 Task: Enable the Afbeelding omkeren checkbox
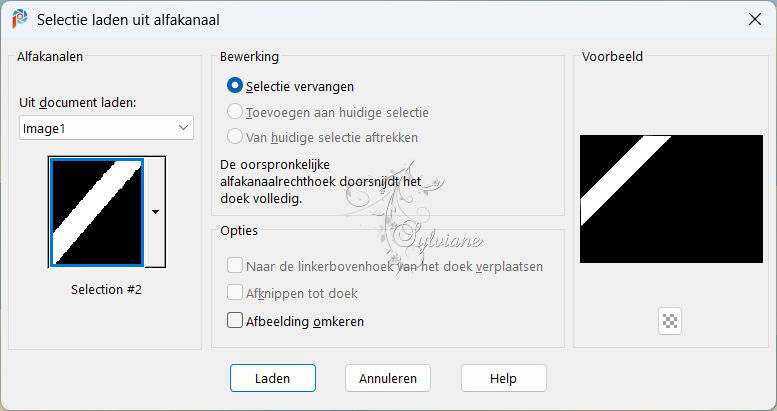(x=234, y=321)
